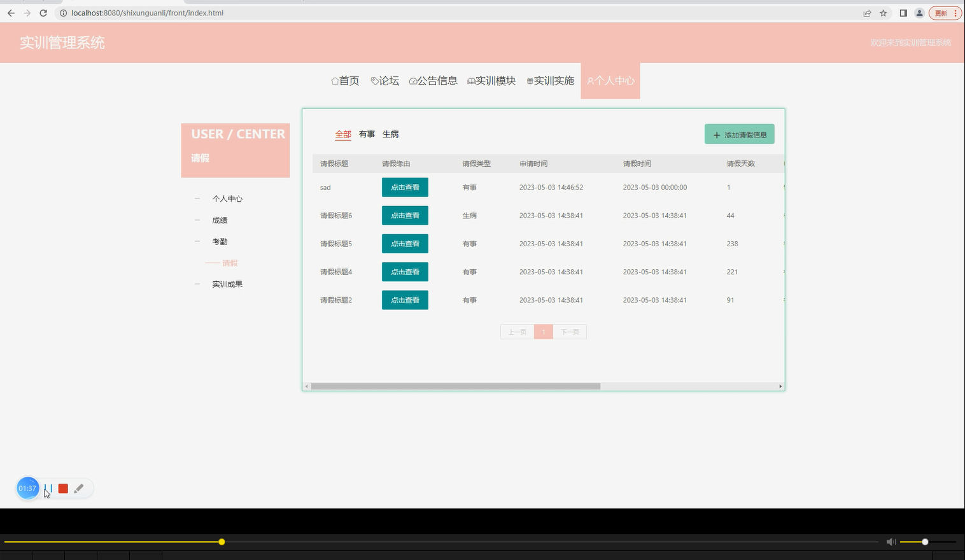Open 成绩 in the sidebar
Screen dimensions: 965x560
point(220,220)
